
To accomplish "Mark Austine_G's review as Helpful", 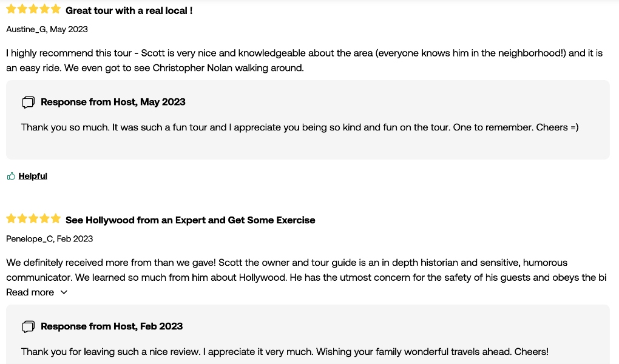I will [33, 176].
